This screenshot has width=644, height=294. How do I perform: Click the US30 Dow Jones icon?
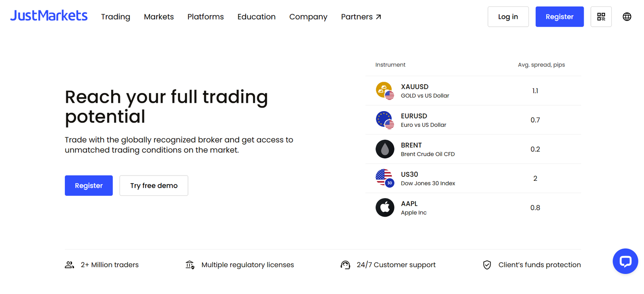tap(385, 178)
